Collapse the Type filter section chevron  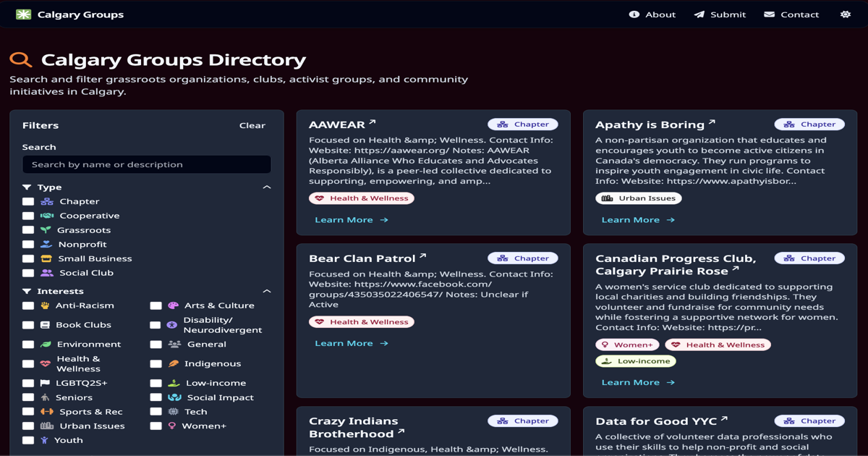[267, 187]
